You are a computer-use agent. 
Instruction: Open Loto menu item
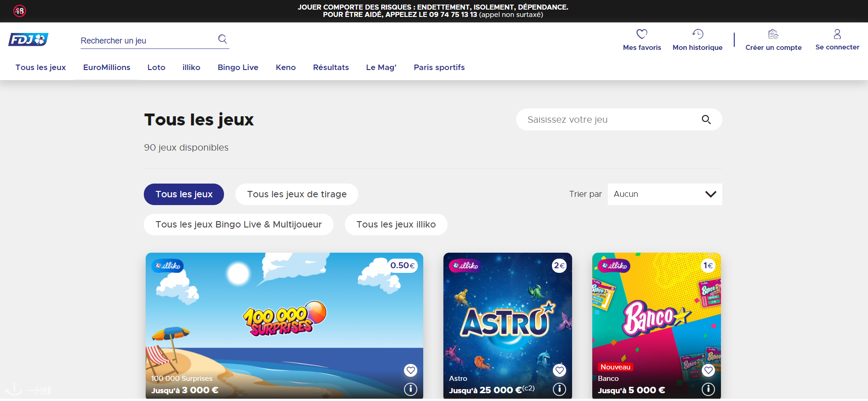(156, 67)
